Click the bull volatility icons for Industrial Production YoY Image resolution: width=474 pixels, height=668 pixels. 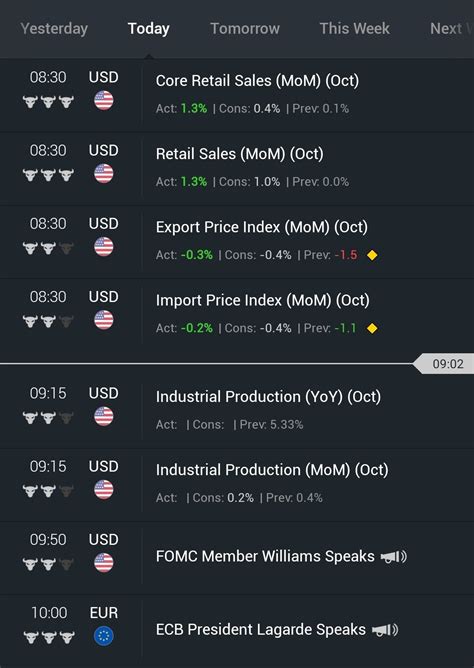(x=48, y=418)
